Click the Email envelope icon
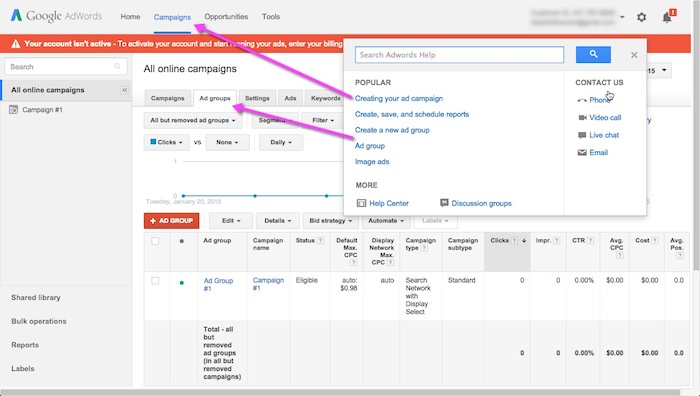 click(582, 153)
